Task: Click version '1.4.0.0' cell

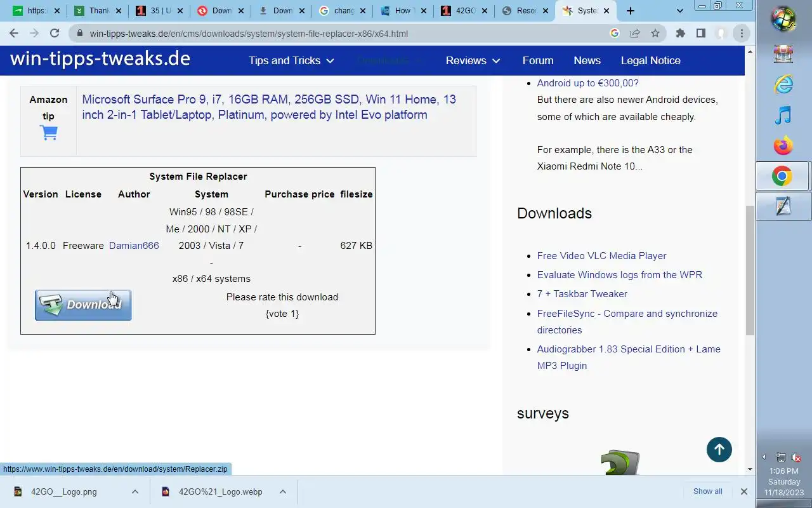Action: 41,245
